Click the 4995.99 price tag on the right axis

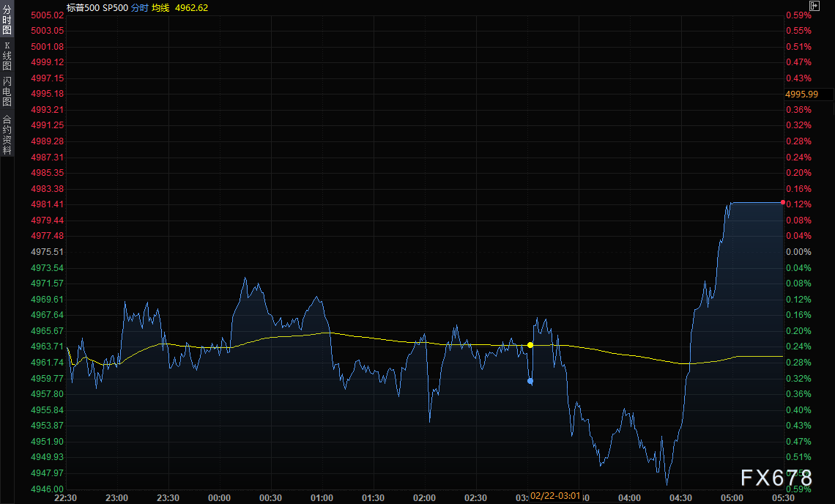point(801,94)
